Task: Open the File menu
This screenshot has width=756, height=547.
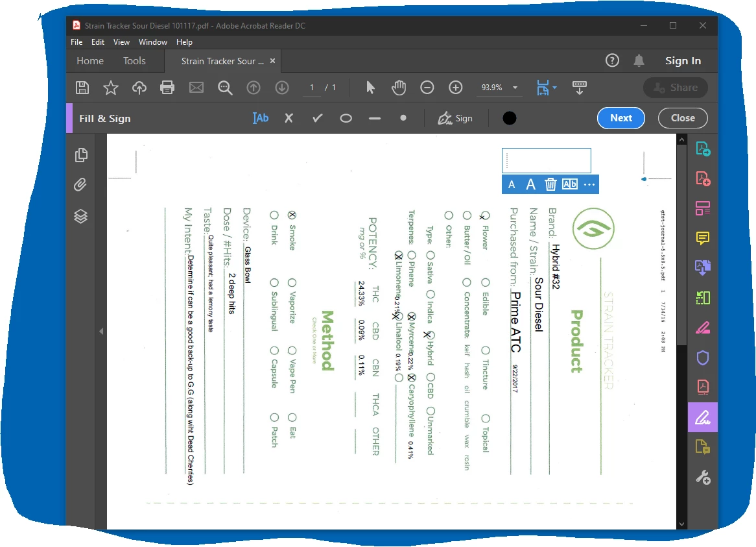Action: [x=76, y=42]
